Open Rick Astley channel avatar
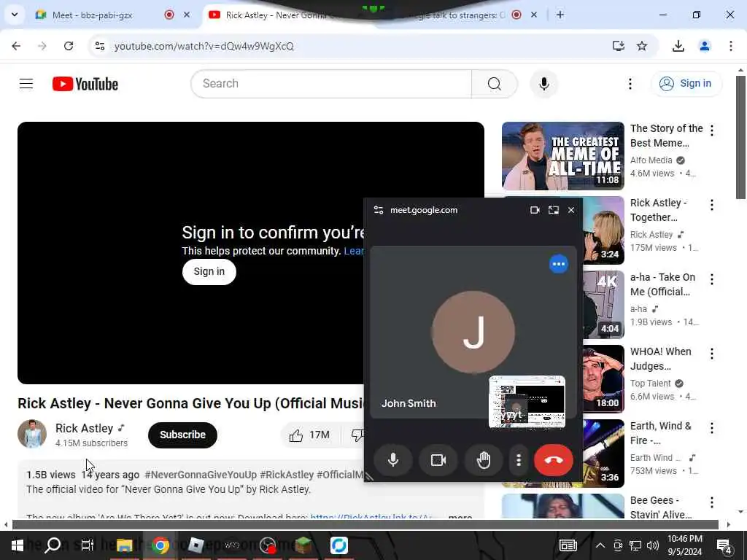This screenshot has width=747, height=560. (x=32, y=434)
